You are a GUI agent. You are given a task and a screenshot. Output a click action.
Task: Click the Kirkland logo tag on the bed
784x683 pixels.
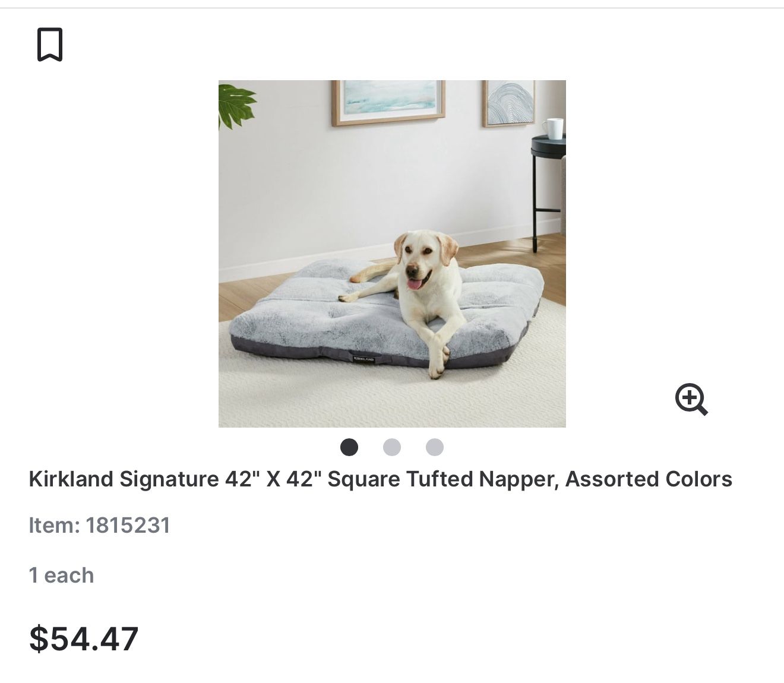[x=363, y=359]
